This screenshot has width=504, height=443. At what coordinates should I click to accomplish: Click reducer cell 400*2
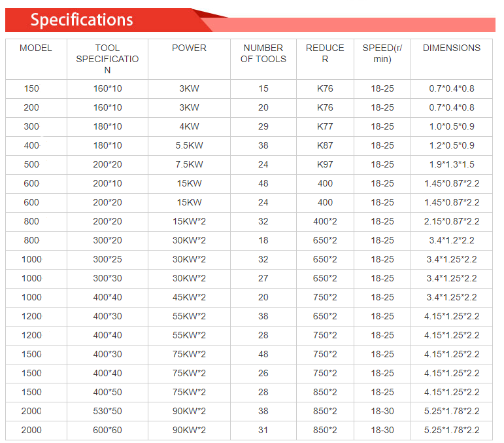(x=325, y=221)
